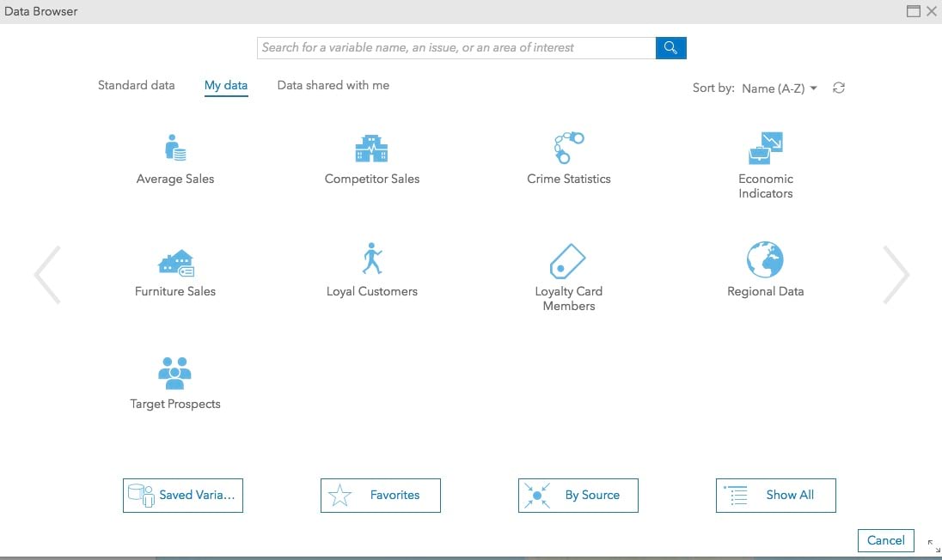
Task: Open the Average Sales category icon
Action: (175, 149)
